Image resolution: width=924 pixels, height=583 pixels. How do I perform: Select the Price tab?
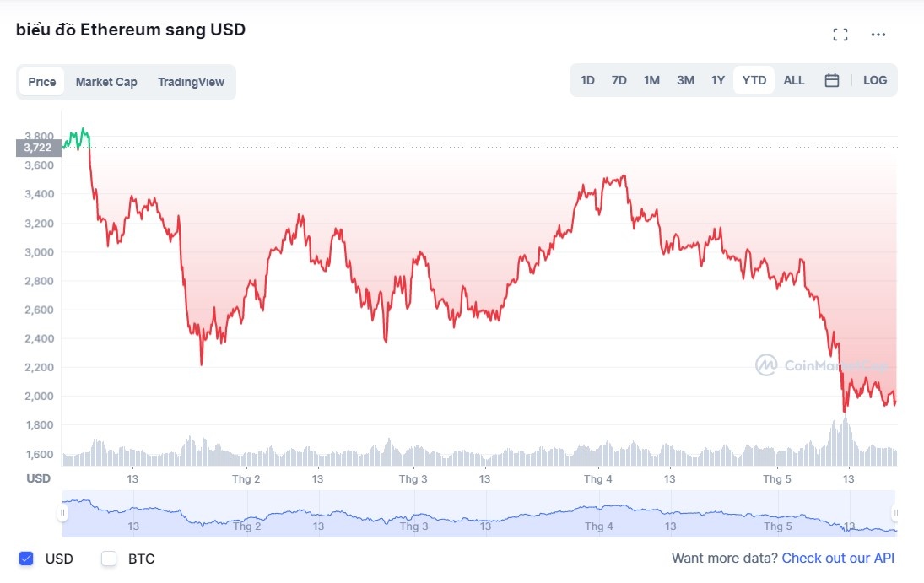coord(41,82)
